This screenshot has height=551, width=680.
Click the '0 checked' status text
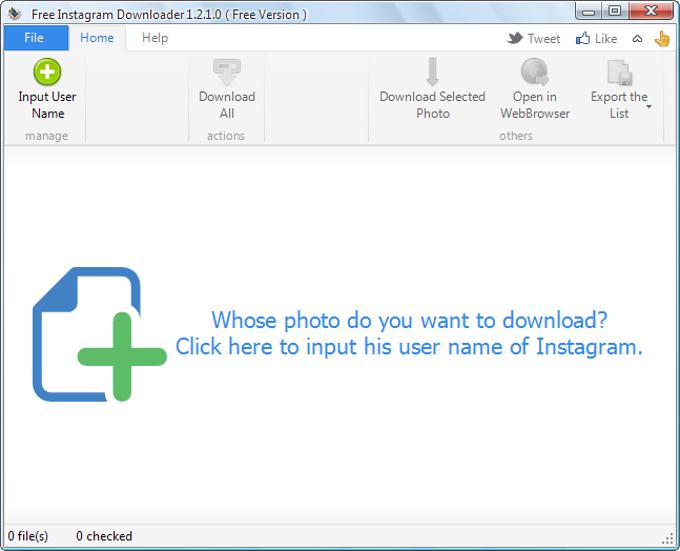[104, 536]
